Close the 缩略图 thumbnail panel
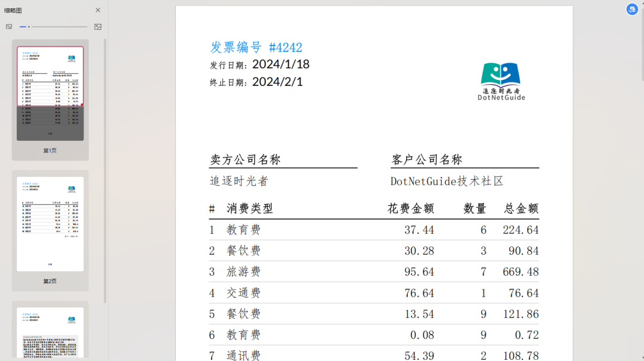Viewport: 644px width, 361px height. pyautogui.click(x=98, y=10)
